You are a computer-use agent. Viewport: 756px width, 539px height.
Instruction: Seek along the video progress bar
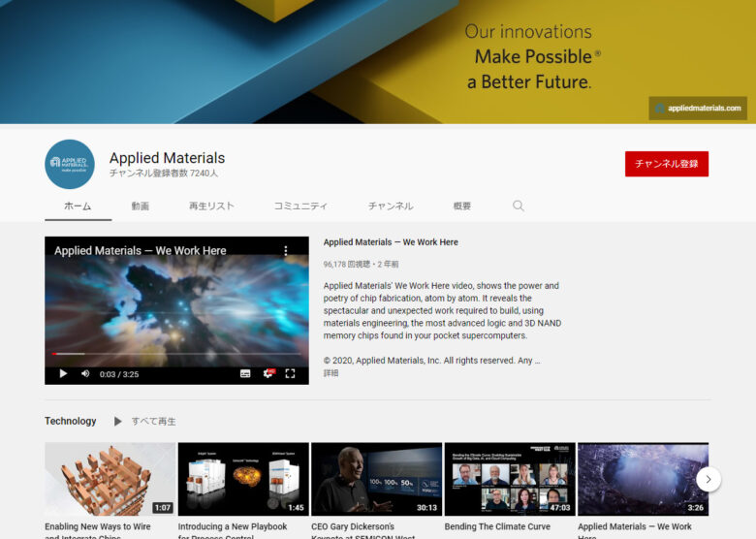coord(177,354)
